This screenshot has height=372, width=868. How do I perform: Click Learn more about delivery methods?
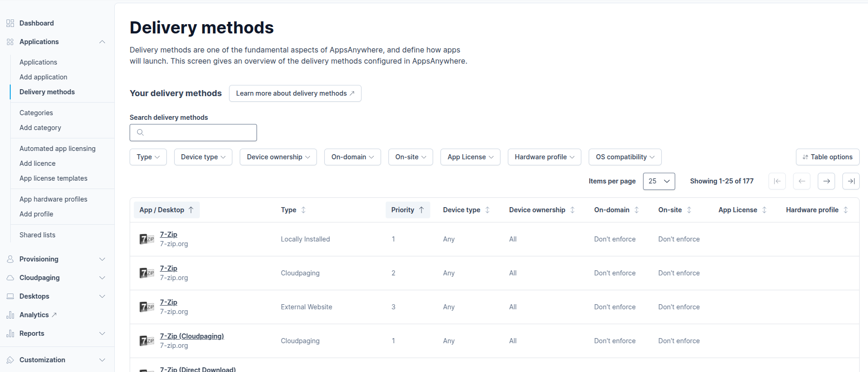click(295, 93)
